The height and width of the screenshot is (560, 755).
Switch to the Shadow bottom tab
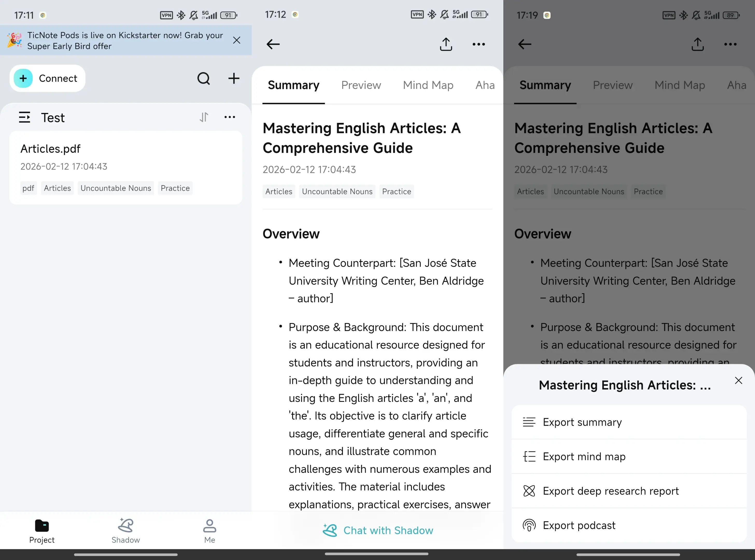tap(125, 530)
